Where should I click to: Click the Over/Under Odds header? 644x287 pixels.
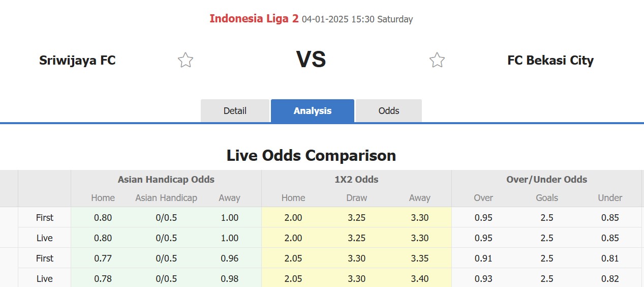546,180
